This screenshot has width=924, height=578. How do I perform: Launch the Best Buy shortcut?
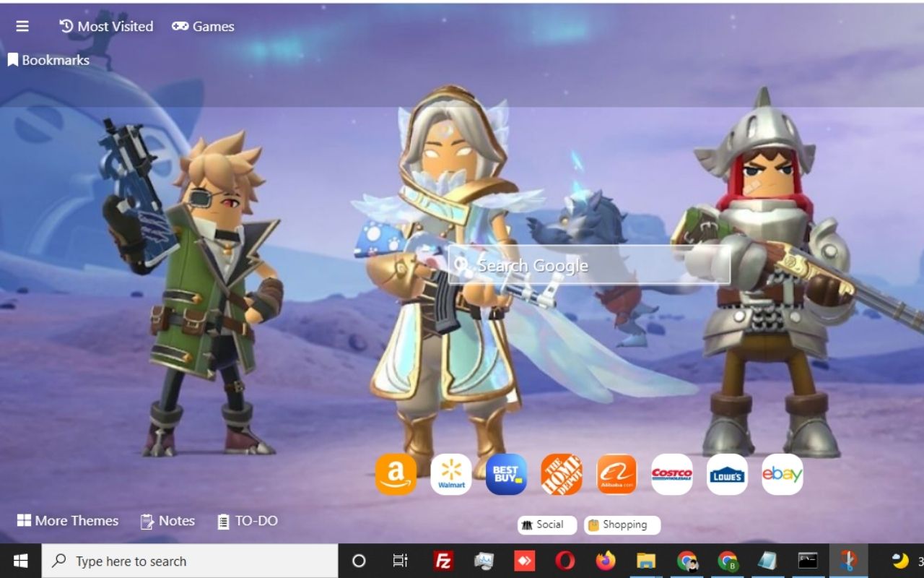506,474
